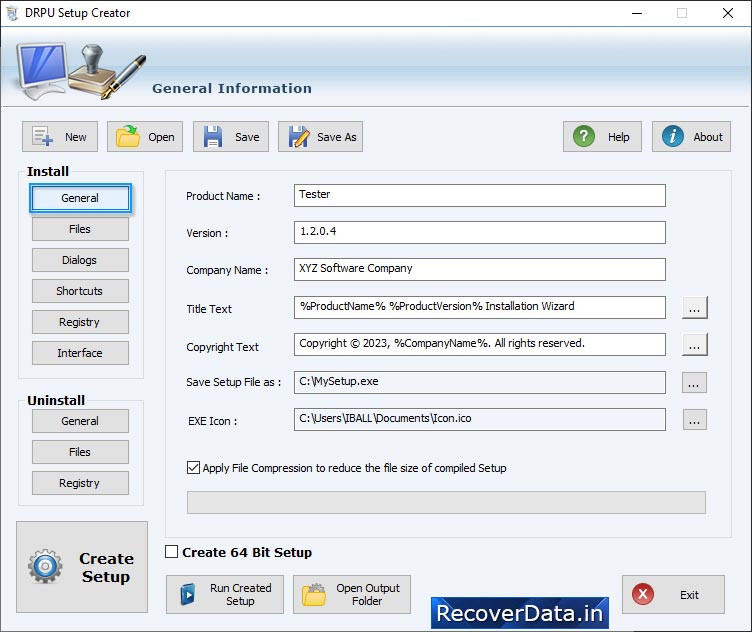752x632 pixels.
Task: Select Install General section
Action: point(80,198)
